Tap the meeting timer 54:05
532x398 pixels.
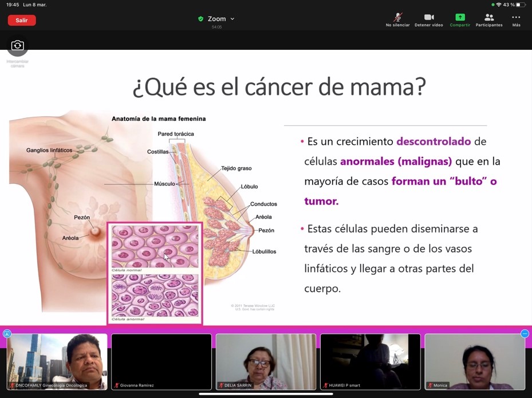[x=217, y=27]
